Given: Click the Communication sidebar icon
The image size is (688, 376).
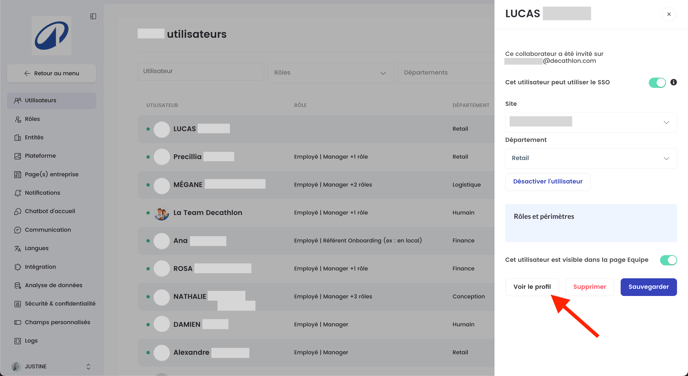Looking at the screenshot, I should point(18,230).
